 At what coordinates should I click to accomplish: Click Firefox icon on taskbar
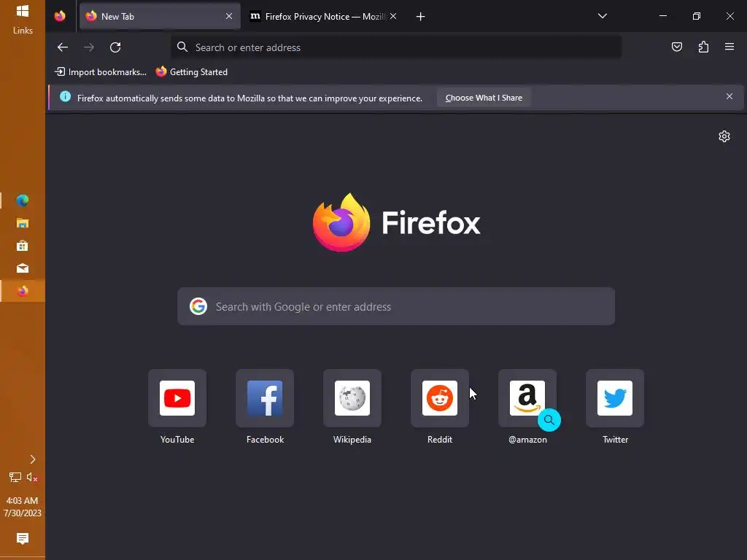click(x=23, y=291)
